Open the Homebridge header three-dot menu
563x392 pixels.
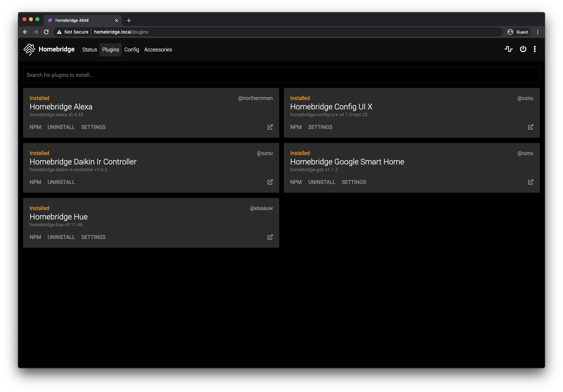[535, 49]
